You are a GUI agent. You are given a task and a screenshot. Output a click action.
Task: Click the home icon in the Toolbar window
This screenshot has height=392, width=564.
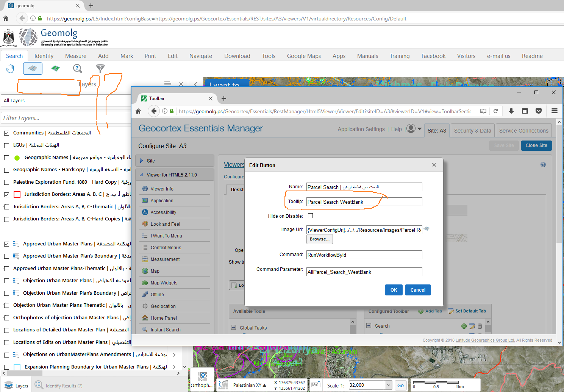(138, 111)
